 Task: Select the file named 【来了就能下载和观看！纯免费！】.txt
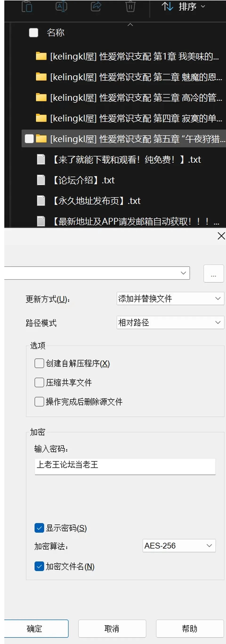pos(126,159)
